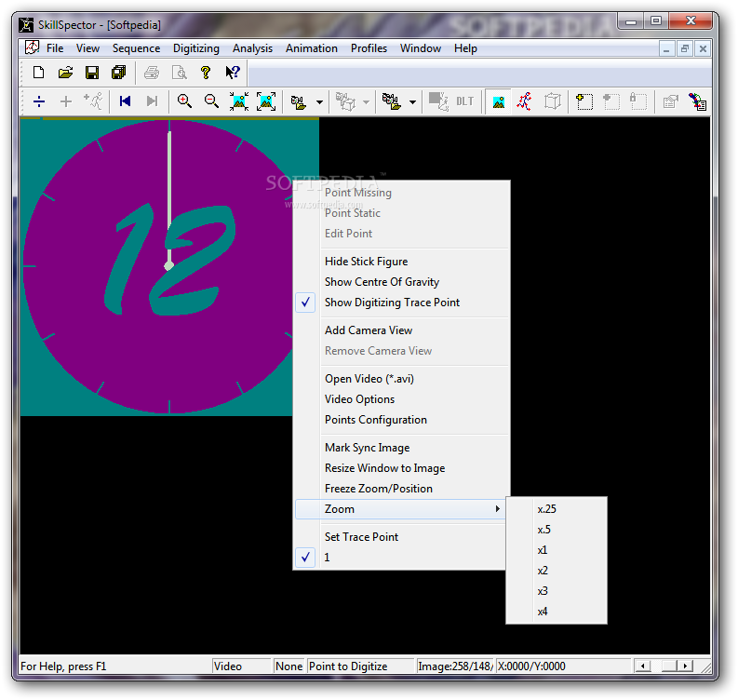Expand dropdown arrow beside greyed camera cube icon

366,102
